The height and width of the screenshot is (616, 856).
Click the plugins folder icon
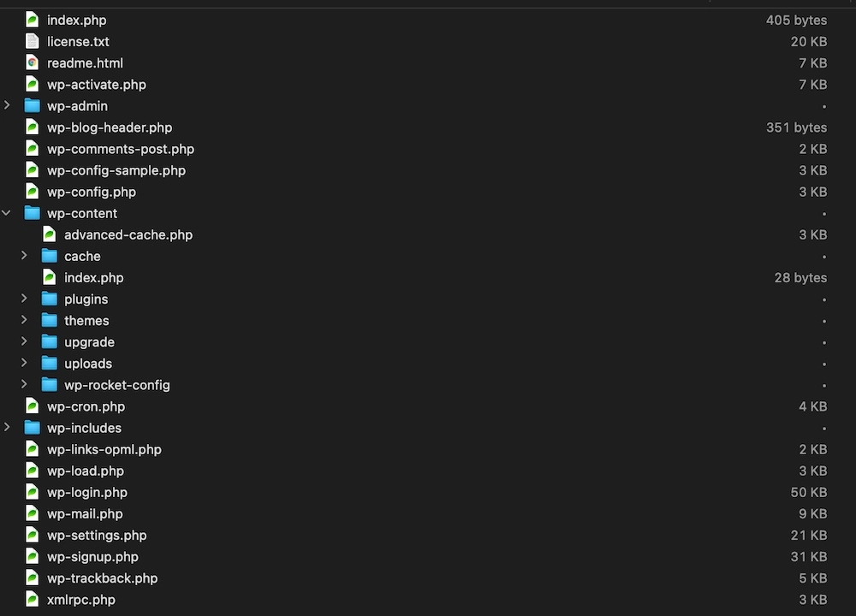point(49,299)
